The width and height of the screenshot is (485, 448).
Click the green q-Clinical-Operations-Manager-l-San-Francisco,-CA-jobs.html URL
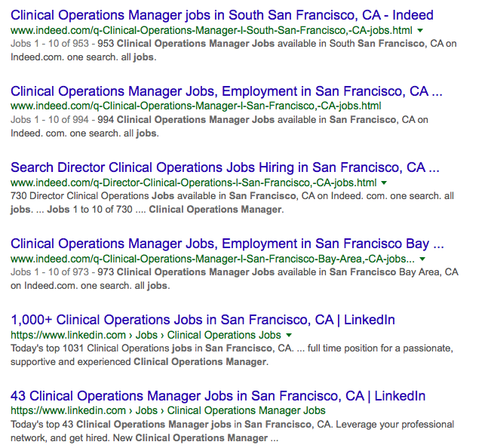point(196,106)
